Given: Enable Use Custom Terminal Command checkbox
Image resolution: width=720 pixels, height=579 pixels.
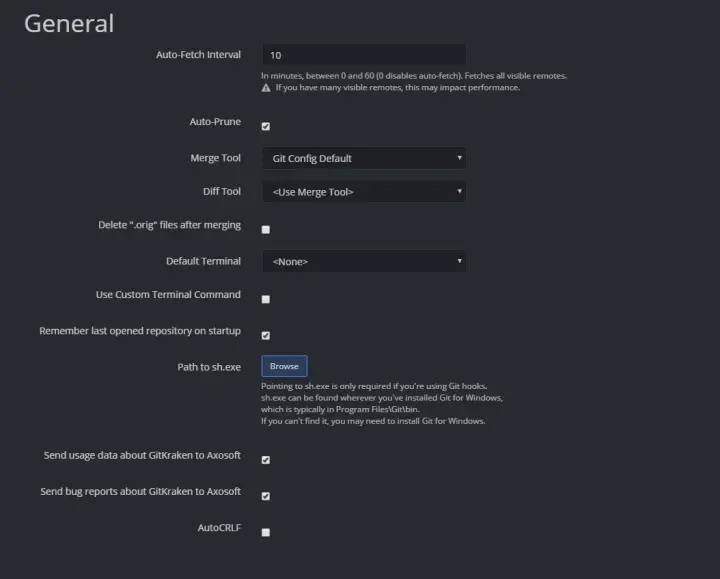Looking at the screenshot, I should (x=266, y=299).
